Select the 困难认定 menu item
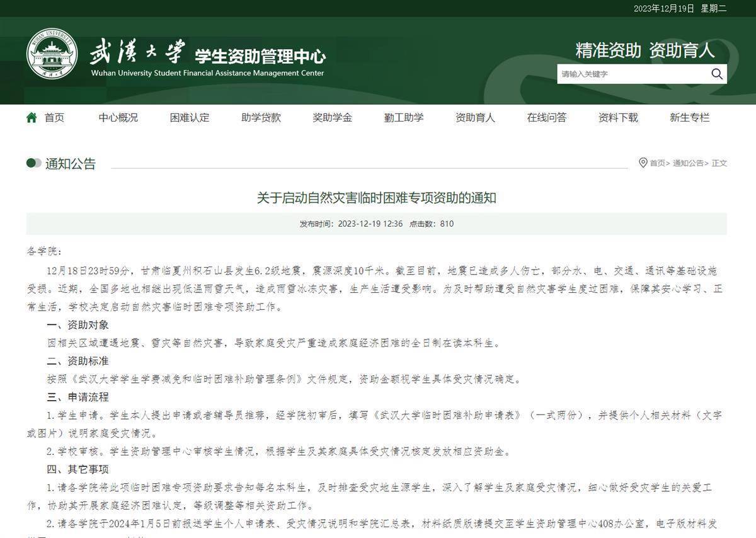This screenshot has height=538, width=756. pyautogui.click(x=190, y=118)
